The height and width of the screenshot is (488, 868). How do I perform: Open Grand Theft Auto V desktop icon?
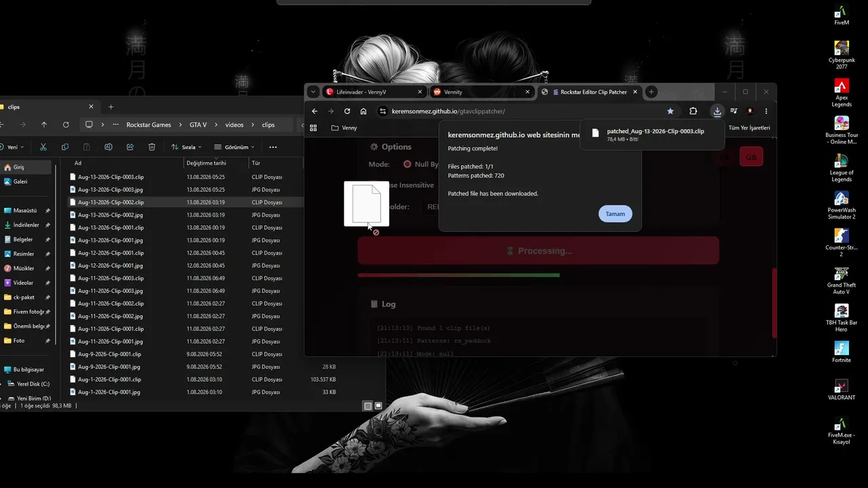pyautogui.click(x=842, y=280)
